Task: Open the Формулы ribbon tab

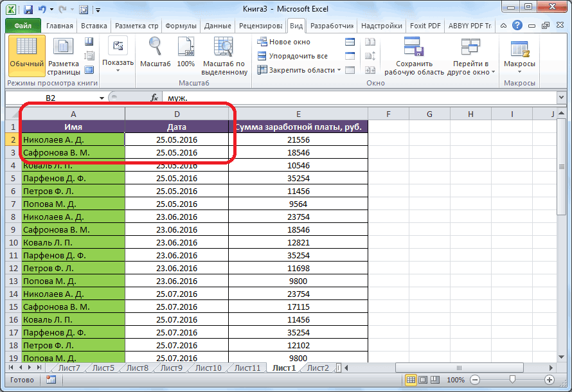Action: (181, 26)
